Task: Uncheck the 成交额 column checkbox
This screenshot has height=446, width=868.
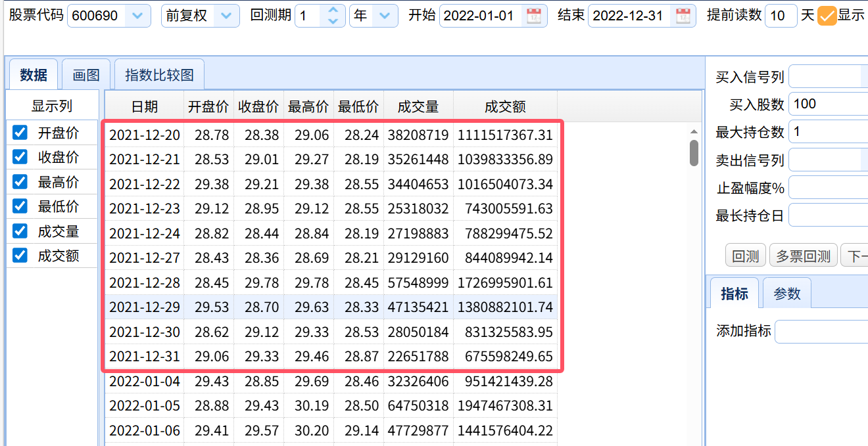Action: 20,256
